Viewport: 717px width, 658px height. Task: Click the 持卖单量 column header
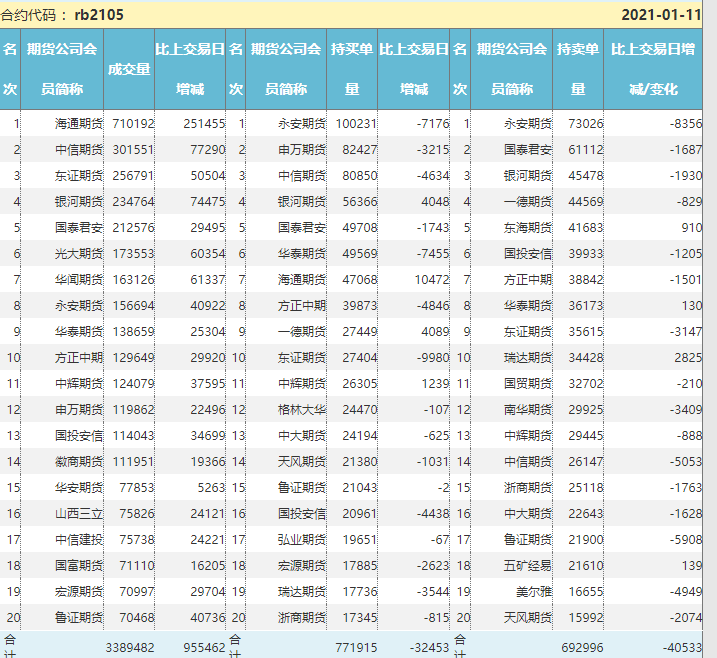tap(578, 69)
